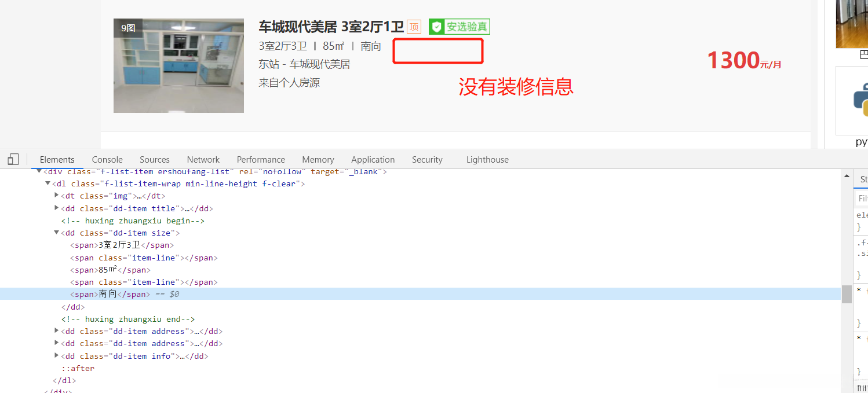
Task: Select the Application tab
Action: click(x=373, y=159)
